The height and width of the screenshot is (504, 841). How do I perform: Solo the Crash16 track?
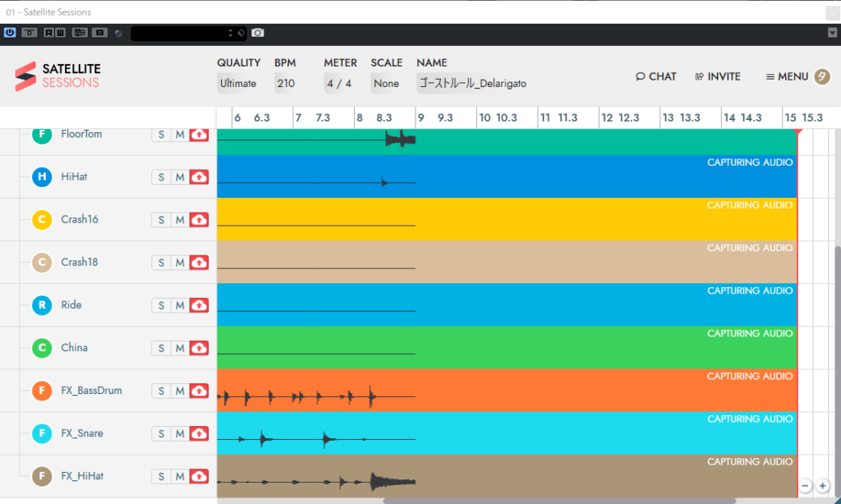[x=161, y=220]
